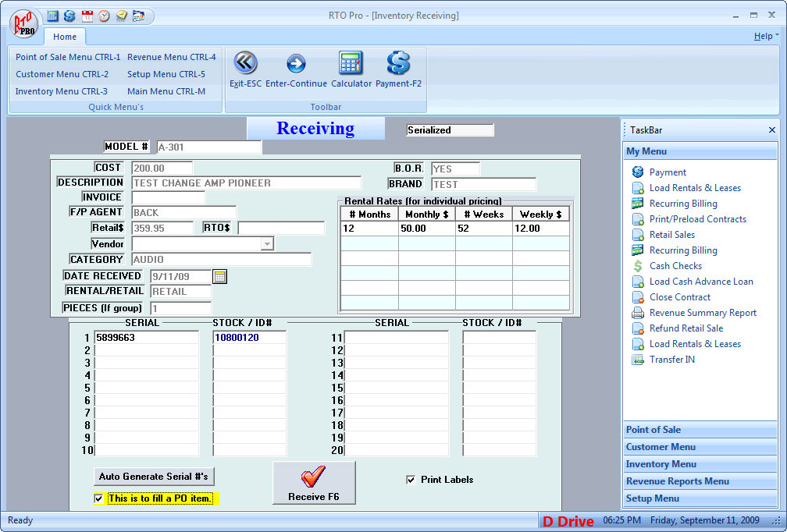This screenshot has width=787, height=532.
Task: Click the clock icon in quick access bar
Action: [x=104, y=16]
